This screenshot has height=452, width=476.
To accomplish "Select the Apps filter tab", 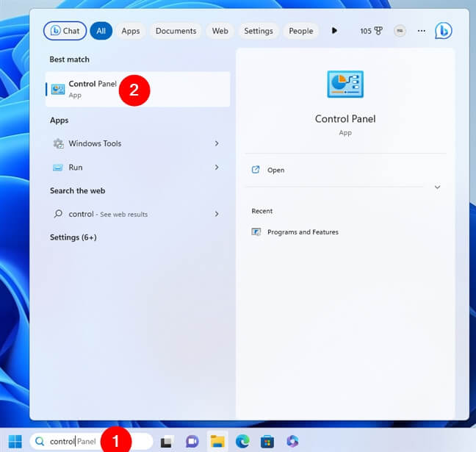I will [130, 31].
